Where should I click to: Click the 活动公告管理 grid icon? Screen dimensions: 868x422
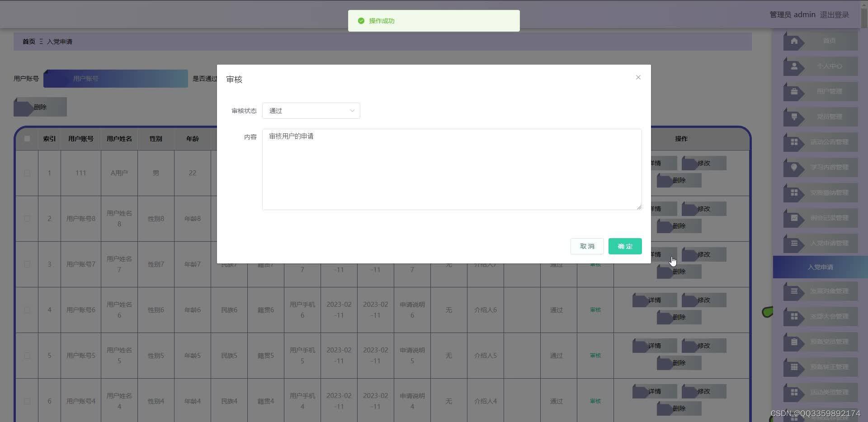coord(794,142)
